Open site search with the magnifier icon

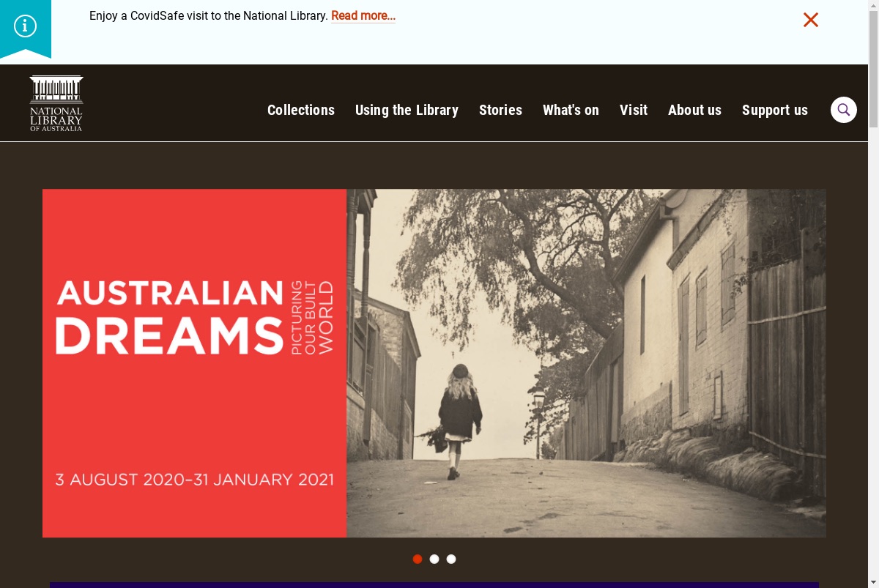point(844,110)
